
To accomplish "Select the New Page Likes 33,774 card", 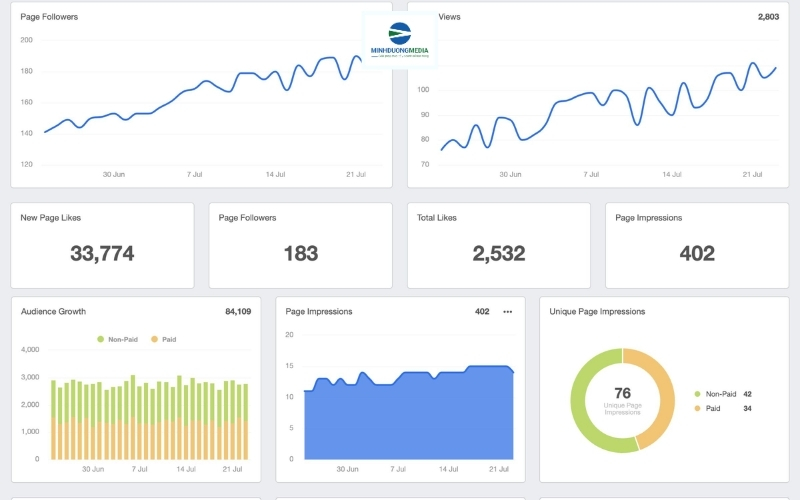I will point(102,245).
